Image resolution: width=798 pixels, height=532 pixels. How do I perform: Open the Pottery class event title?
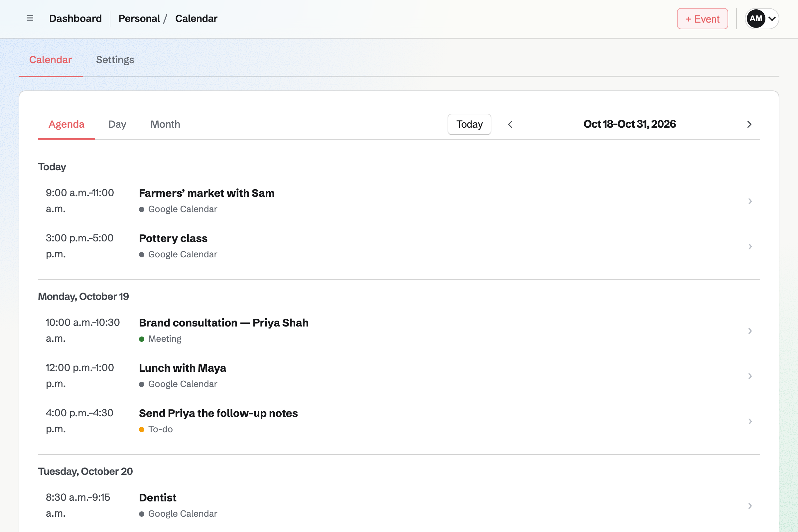tap(173, 238)
